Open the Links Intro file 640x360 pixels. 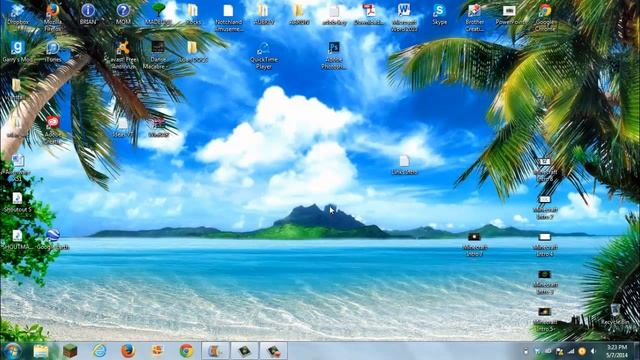404,164
